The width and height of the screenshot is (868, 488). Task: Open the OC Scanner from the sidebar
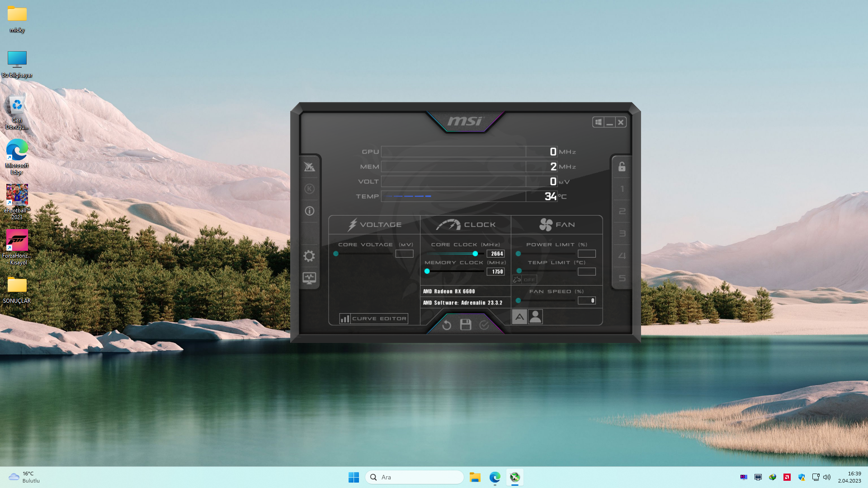click(309, 167)
